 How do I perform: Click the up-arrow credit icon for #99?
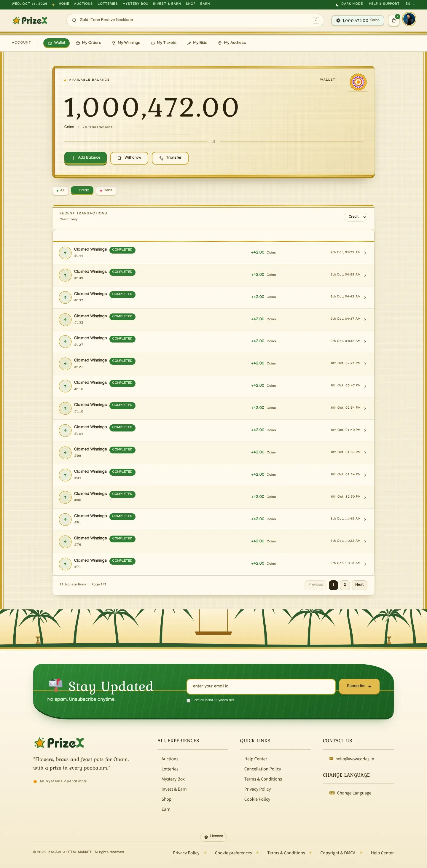pos(65,453)
